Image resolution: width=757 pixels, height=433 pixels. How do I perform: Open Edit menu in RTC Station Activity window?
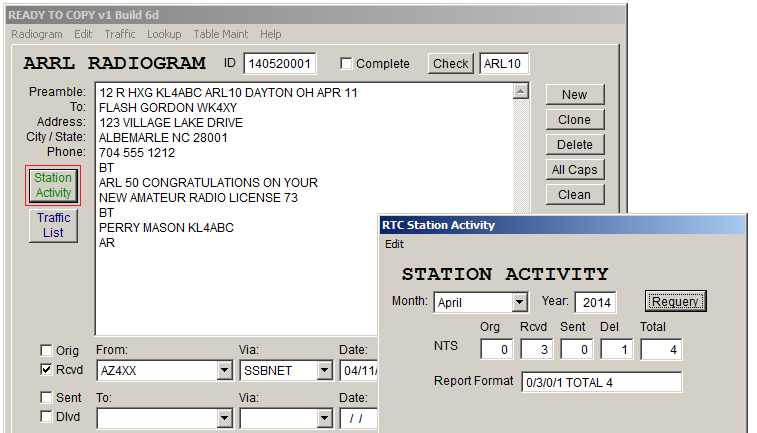coord(394,244)
